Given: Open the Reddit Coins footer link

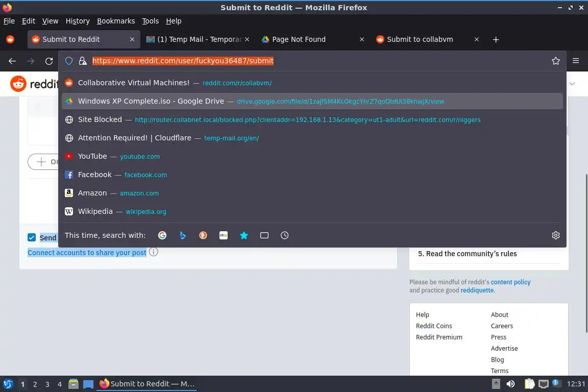Looking at the screenshot, I should 434,326.
